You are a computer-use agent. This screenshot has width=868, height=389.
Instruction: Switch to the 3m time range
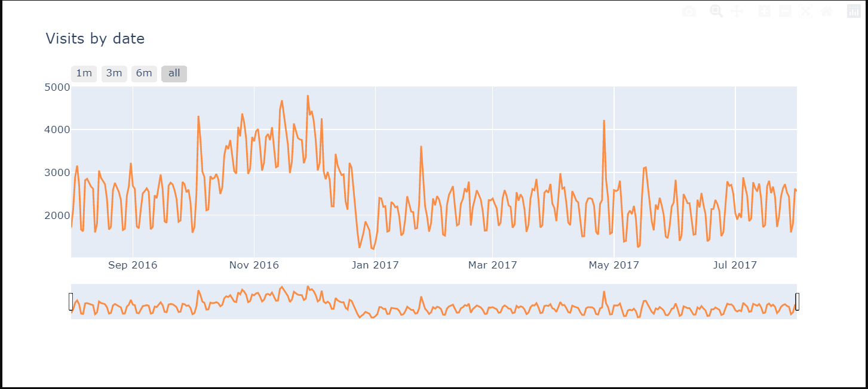coord(114,73)
